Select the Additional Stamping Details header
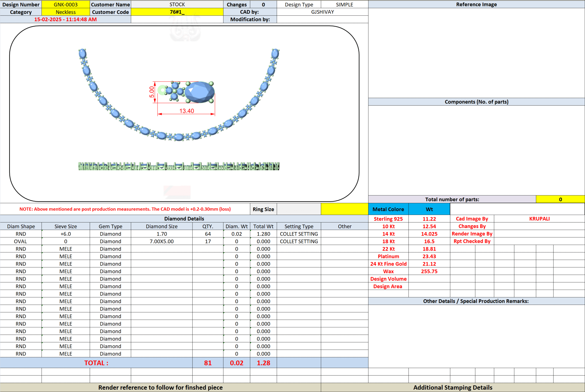The width and height of the screenshot is (585, 392). (452, 387)
